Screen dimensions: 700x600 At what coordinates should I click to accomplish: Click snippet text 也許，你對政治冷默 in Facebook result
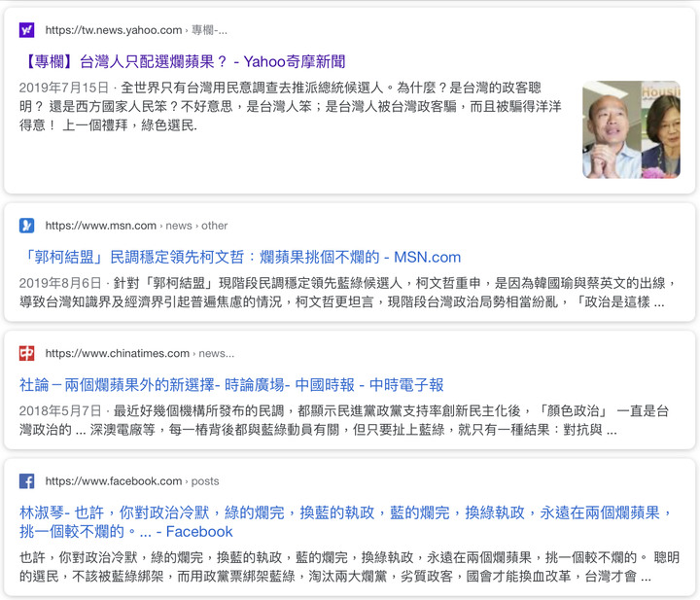pyautogui.click(x=79, y=557)
